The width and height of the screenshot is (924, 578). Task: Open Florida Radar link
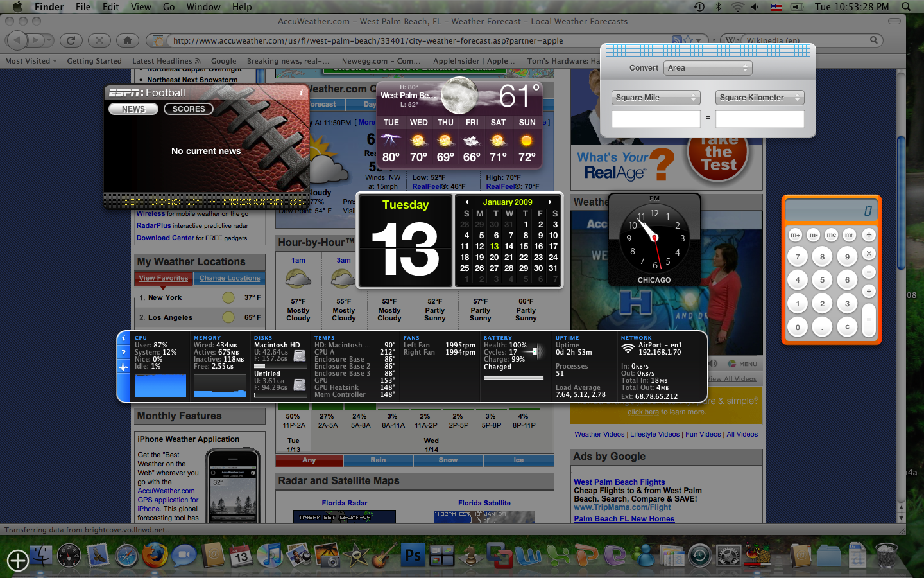[345, 503]
